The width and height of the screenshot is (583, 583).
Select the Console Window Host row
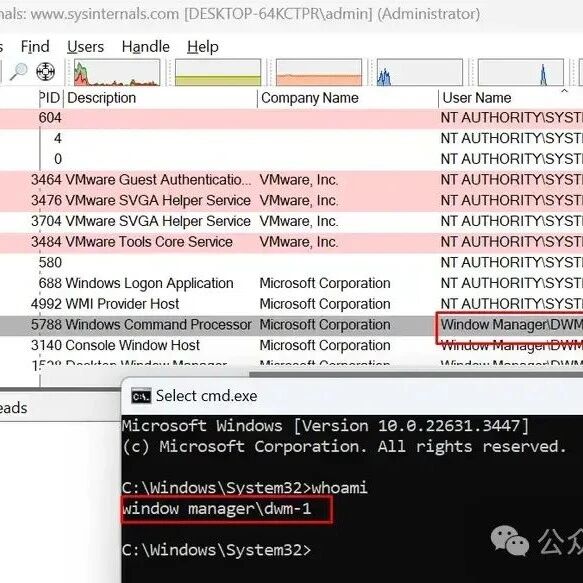(x=292, y=346)
